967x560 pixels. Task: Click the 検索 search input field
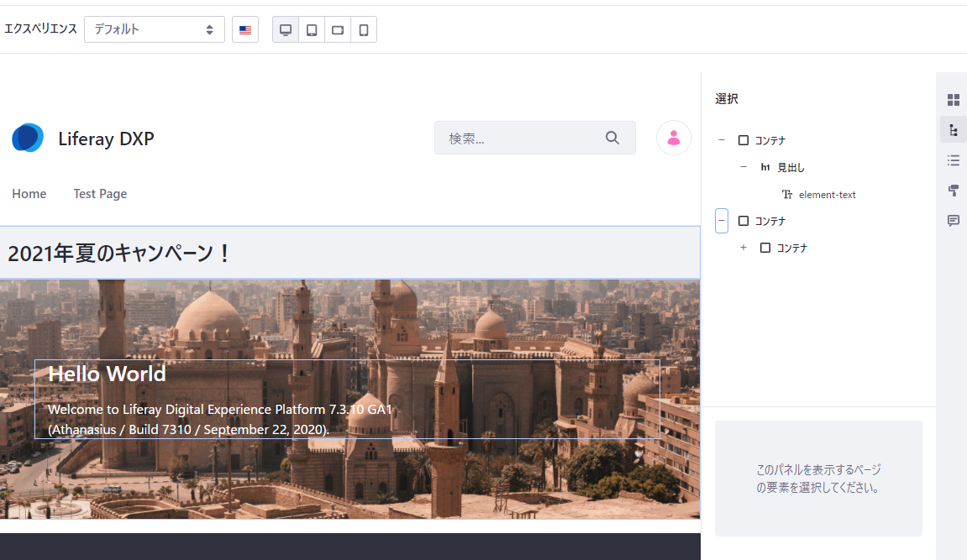(521, 139)
